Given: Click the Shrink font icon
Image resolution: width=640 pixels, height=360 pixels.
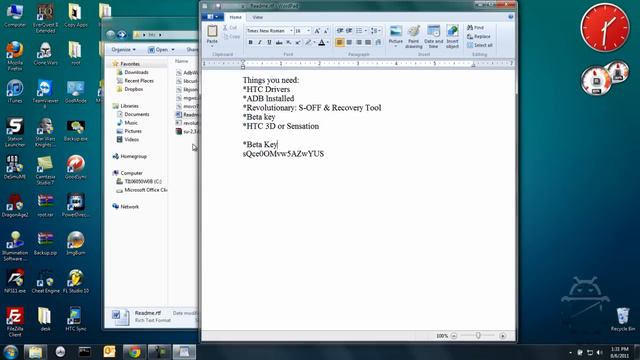Looking at the screenshot, I should (x=325, y=31).
